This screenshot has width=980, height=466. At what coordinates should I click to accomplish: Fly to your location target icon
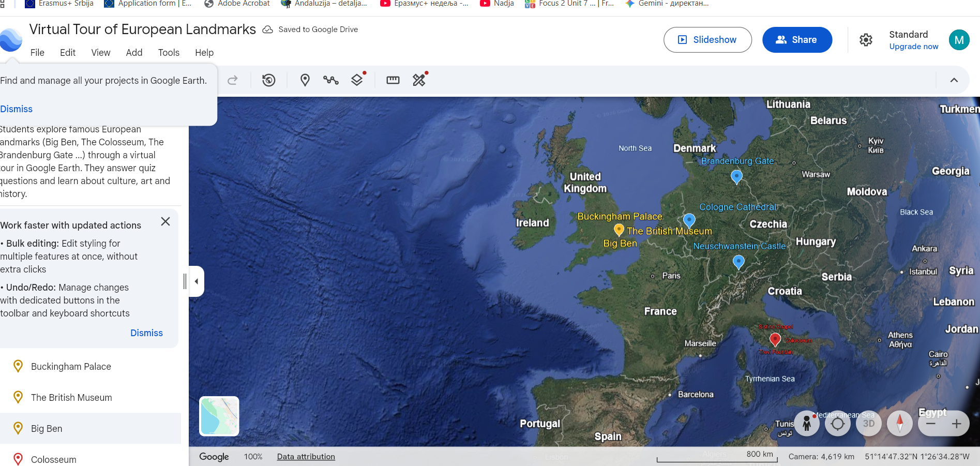838,424
